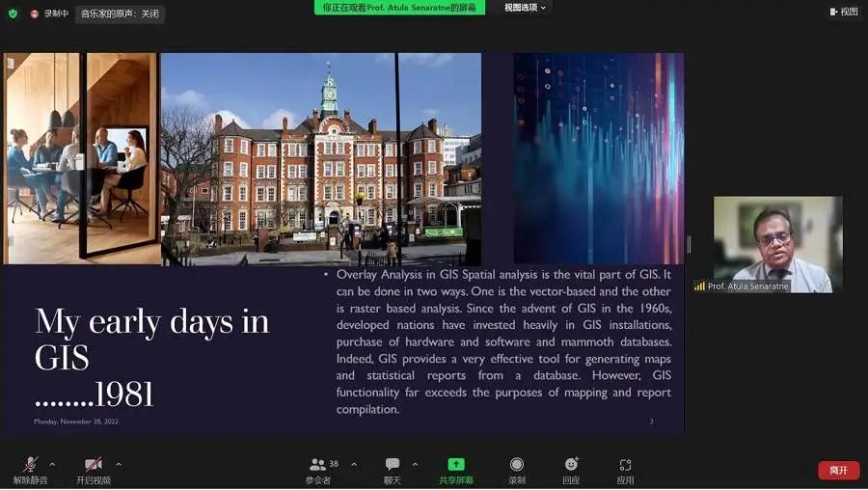This screenshot has height=490, width=868.
Task: Click the red recording indicator icon
Action: point(35,14)
